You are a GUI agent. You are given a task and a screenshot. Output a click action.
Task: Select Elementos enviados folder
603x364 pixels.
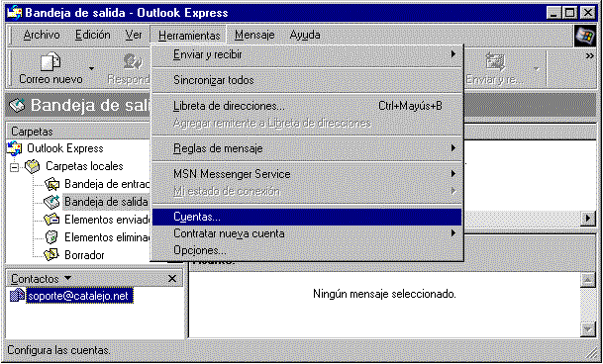coord(107,220)
